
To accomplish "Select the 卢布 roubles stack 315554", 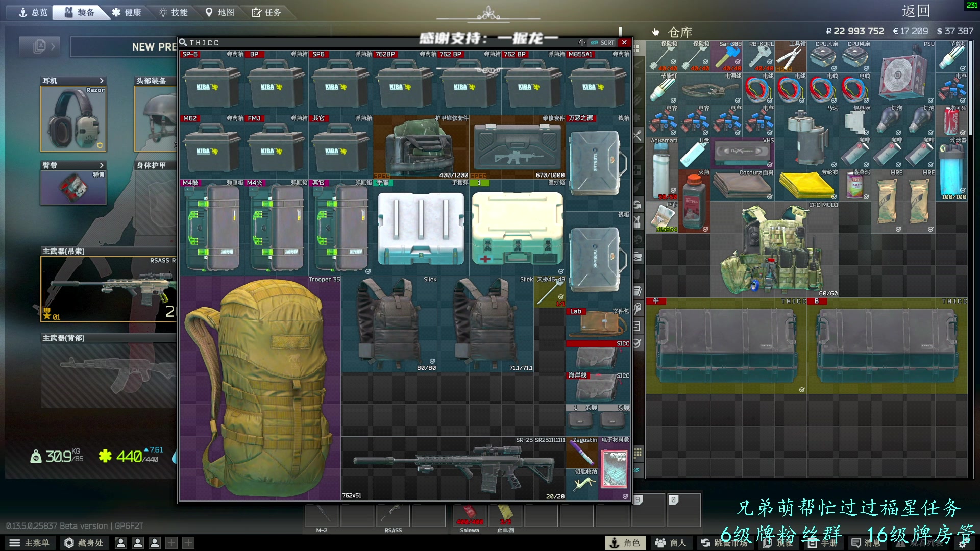I will click(663, 217).
